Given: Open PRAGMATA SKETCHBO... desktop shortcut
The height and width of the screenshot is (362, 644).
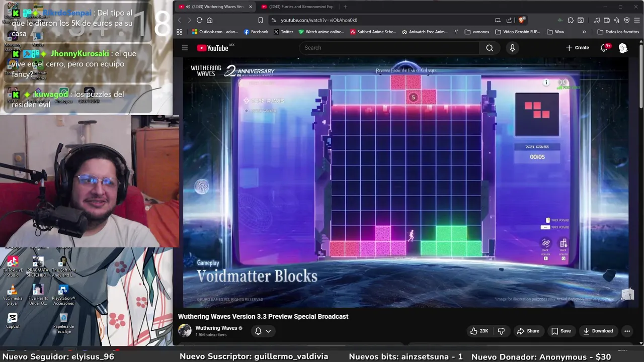Looking at the screenshot, I should (x=38, y=266).
